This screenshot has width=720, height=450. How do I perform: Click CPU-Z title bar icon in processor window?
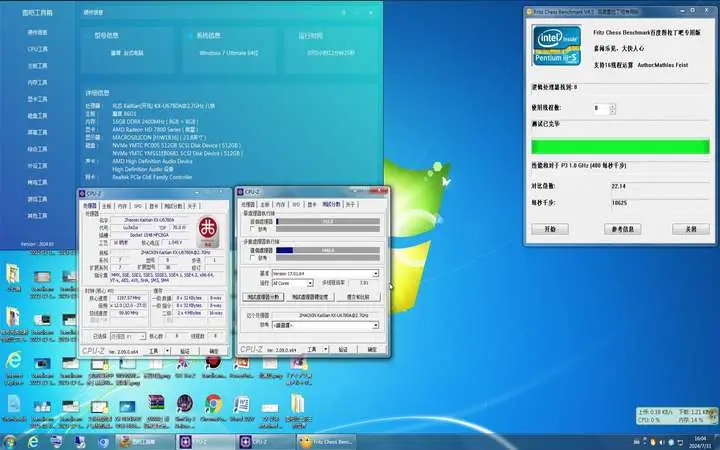point(82,193)
